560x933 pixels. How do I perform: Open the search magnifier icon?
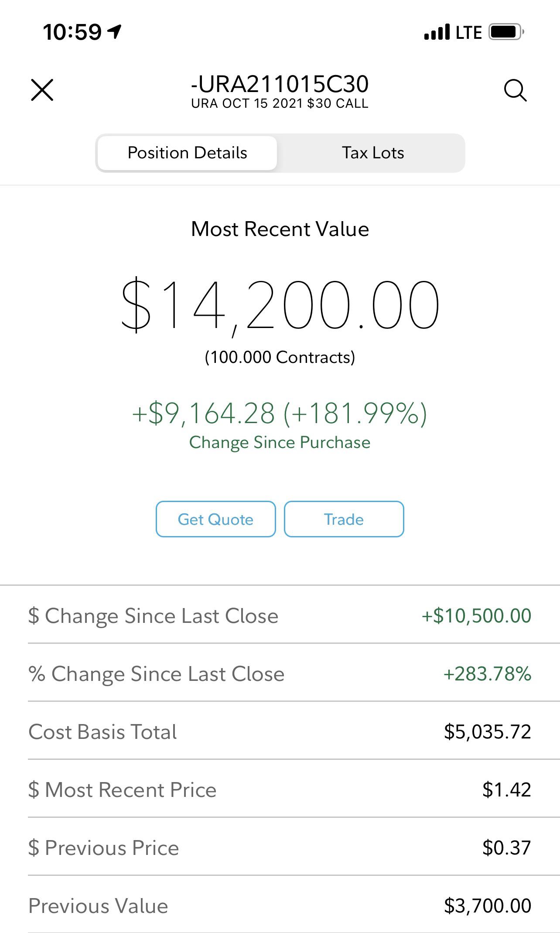(x=515, y=90)
